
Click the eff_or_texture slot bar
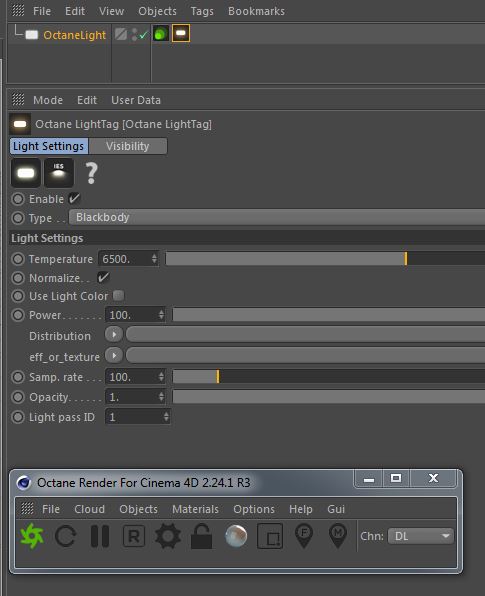point(306,355)
